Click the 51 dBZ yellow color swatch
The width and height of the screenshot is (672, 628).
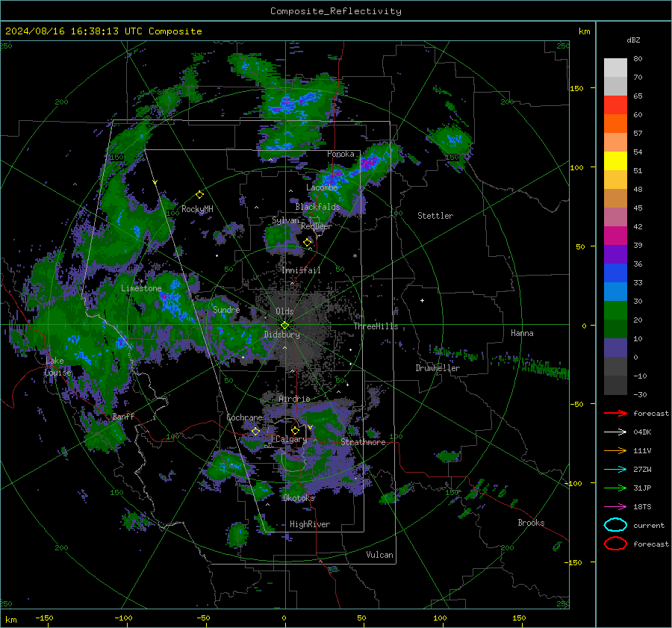615,161
